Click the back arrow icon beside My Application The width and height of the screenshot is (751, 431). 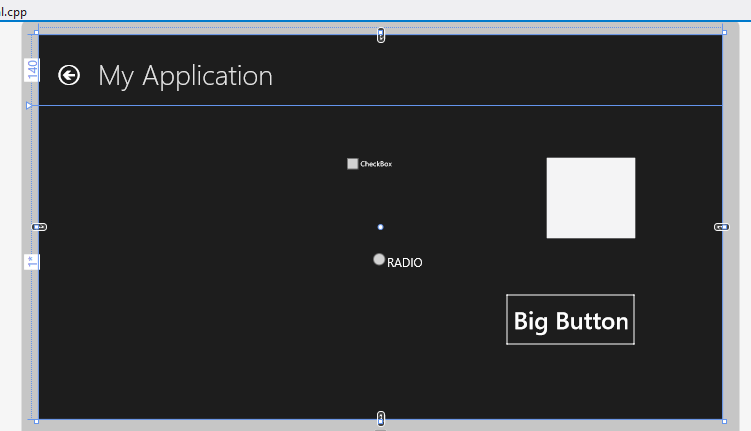pos(69,75)
